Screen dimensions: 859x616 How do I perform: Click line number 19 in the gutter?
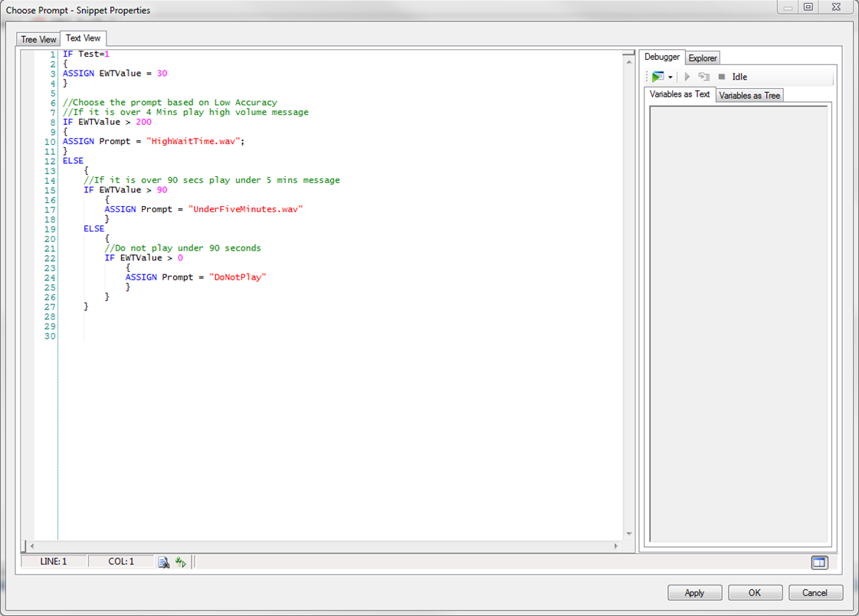coord(50,229)
